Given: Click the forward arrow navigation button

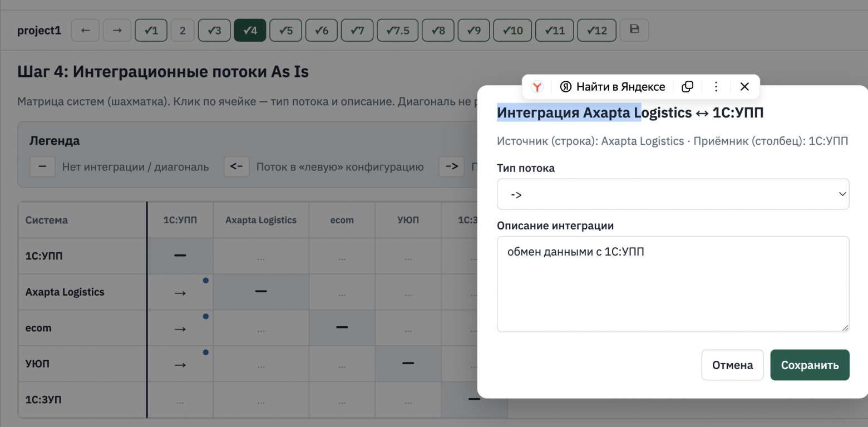Looking at the screenshot, I should [117, 31].
